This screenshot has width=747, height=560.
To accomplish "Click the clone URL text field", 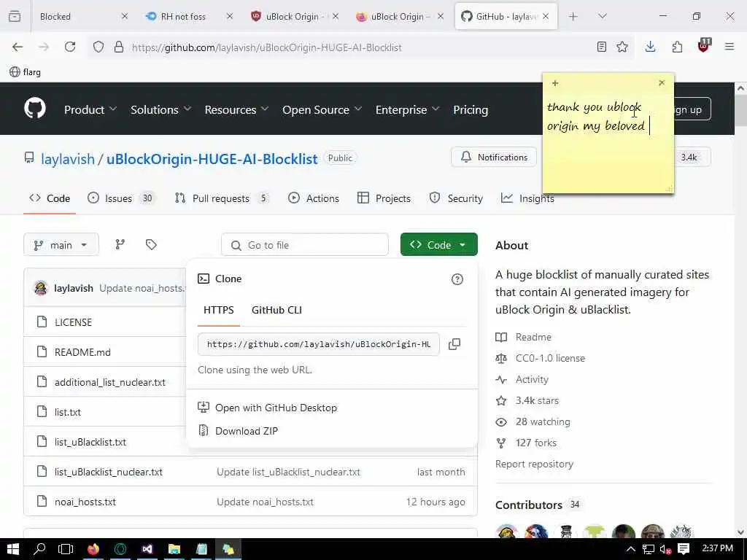I will click(x=319, y=344).
